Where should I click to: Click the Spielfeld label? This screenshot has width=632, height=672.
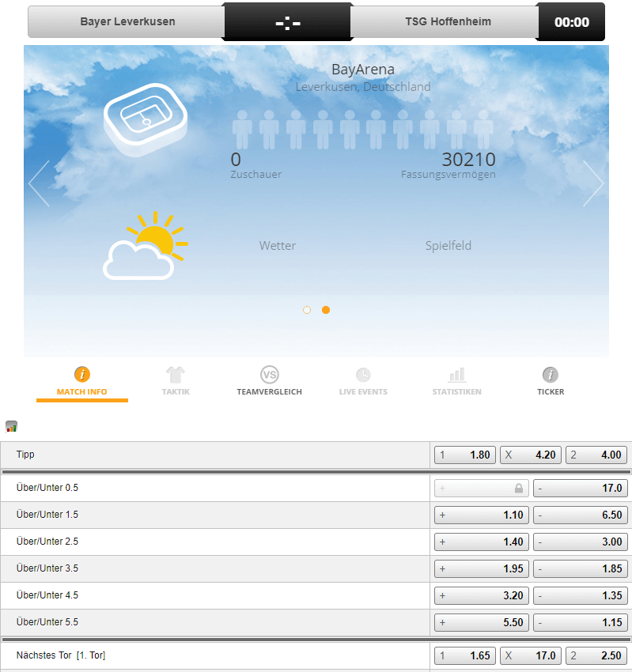click(448, 246)
